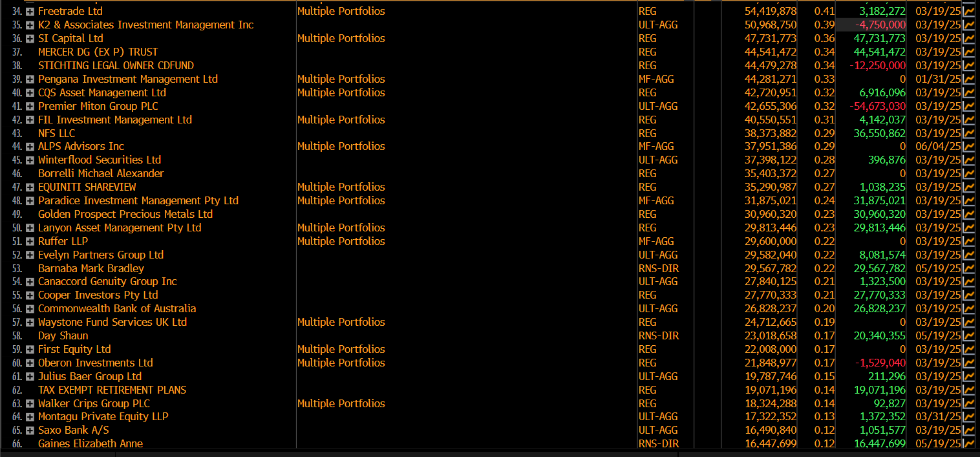
Task: Click chart icon for ALPS Advisors Inc
Action: point(968,146)
